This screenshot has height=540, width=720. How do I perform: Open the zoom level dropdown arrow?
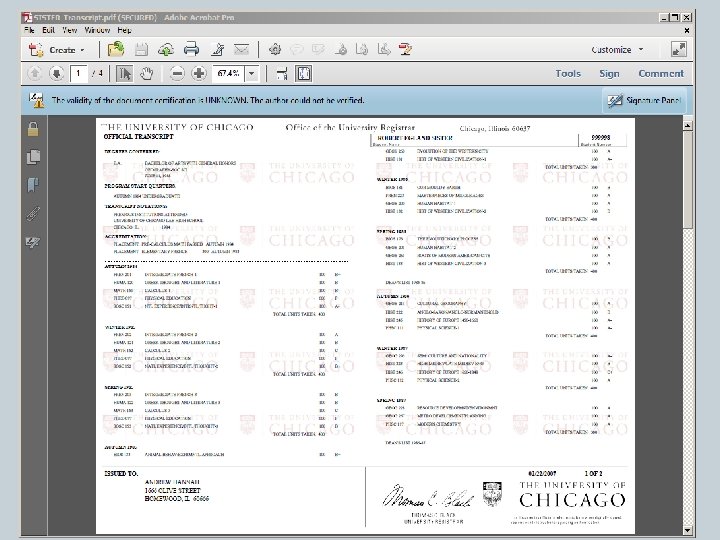[x=252, y=73]
